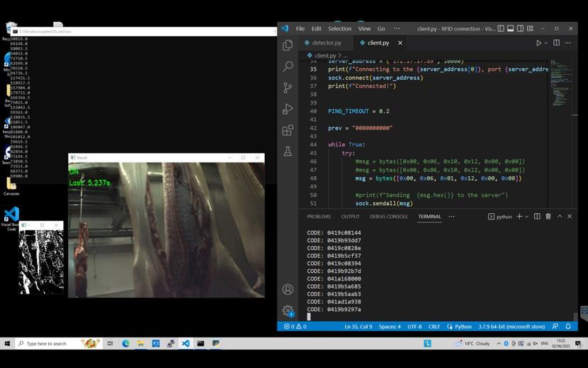Select interpreter 3.7.9 64-bit status item

pyautogui.click(x=511, y=326)
